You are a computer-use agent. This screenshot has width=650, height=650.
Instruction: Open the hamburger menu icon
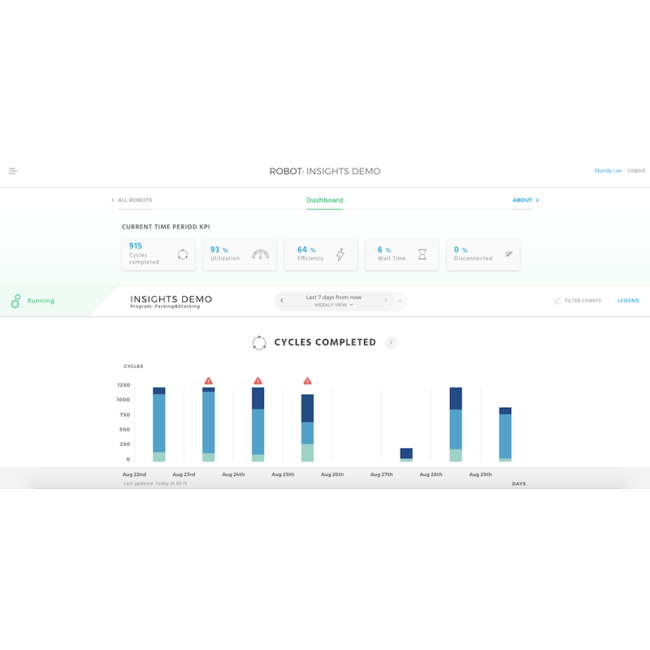(x=13, y=171)
